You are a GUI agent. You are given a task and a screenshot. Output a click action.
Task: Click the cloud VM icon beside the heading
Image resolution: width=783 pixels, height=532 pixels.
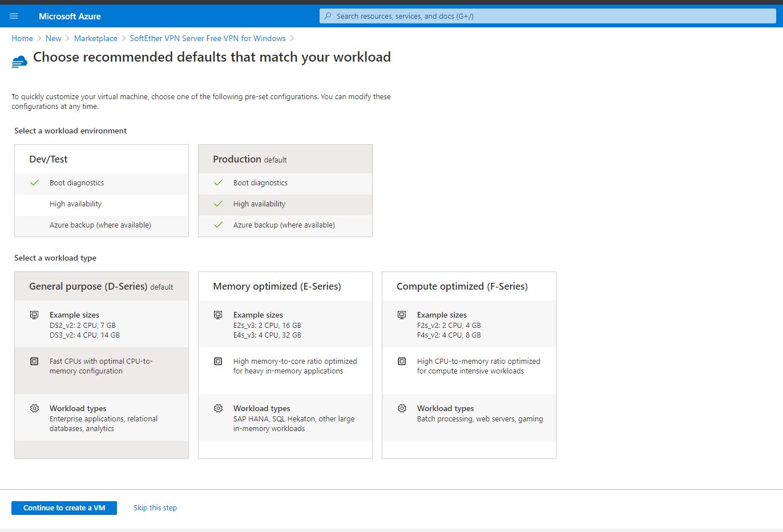point(19,62)
